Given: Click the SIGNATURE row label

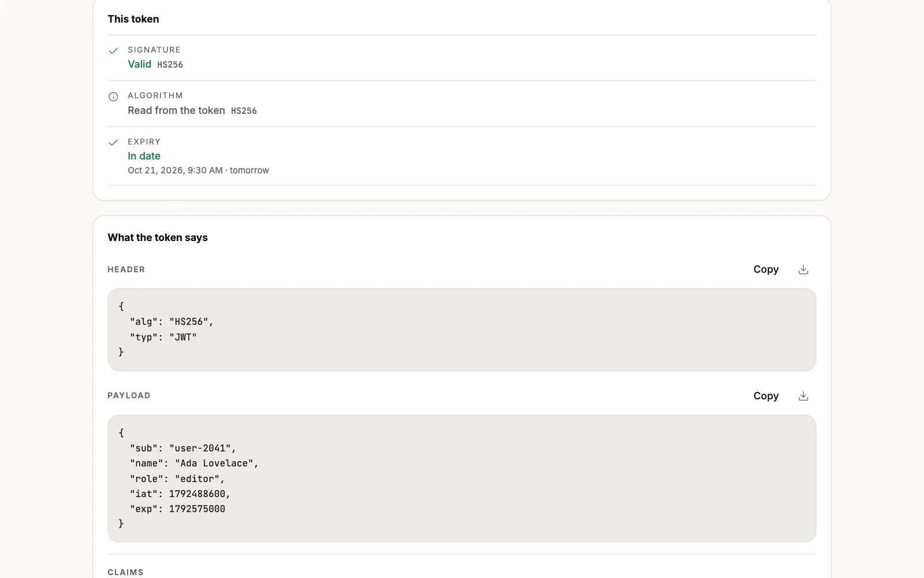Looking at the screenshot, I should (154, 50).
